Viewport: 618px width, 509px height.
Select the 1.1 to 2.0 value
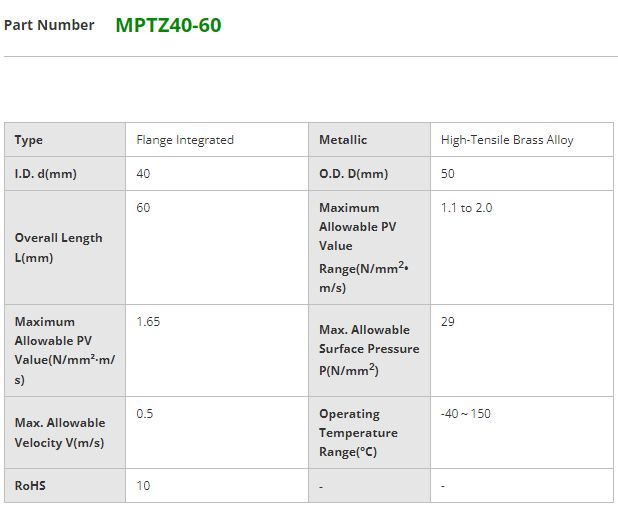point(466,208)
